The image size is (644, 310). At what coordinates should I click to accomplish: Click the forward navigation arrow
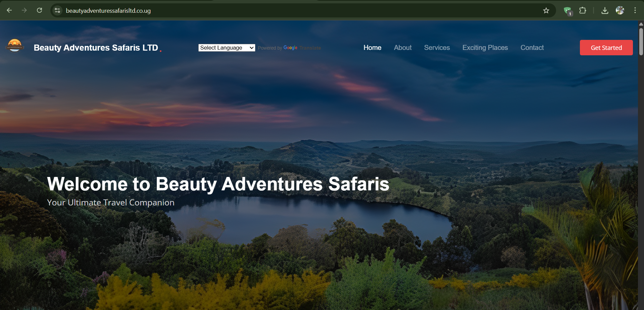click(x=24, y=10)
